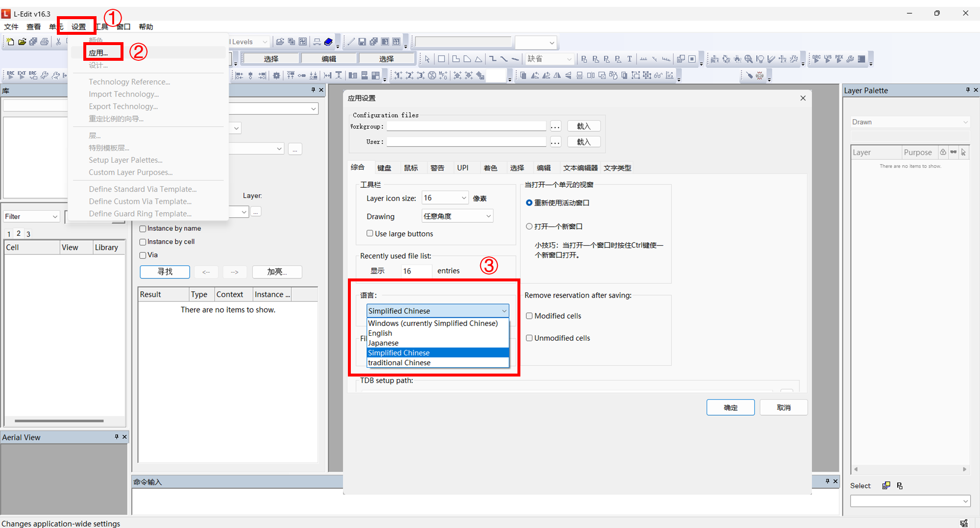The width and height of the screenshot is (980, 528).
Task: Open the Layer icon size dropdown
Action: point(445,198)
